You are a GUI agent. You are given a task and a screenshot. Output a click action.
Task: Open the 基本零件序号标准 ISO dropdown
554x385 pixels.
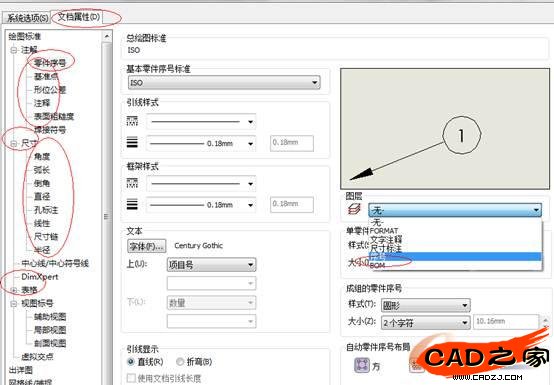point(224,83)
